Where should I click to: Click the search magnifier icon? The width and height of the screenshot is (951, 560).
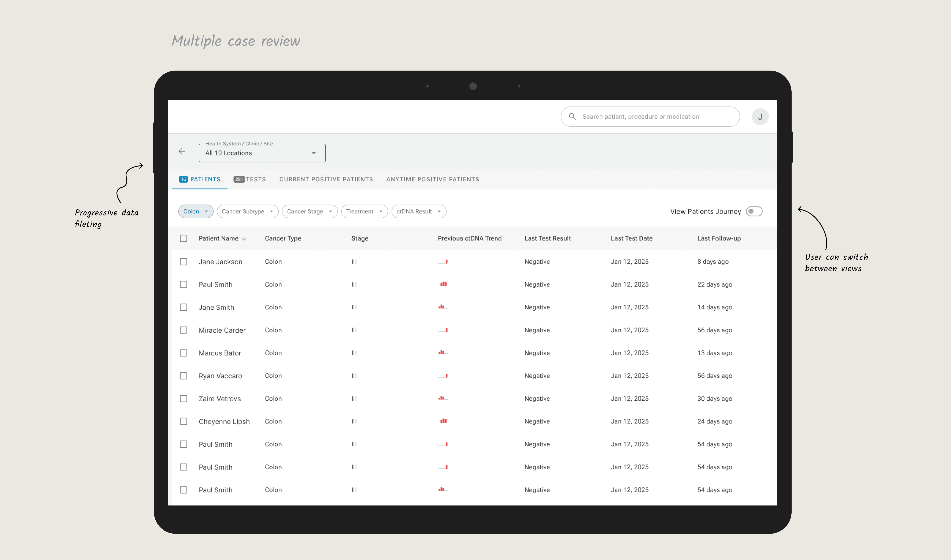572,117
